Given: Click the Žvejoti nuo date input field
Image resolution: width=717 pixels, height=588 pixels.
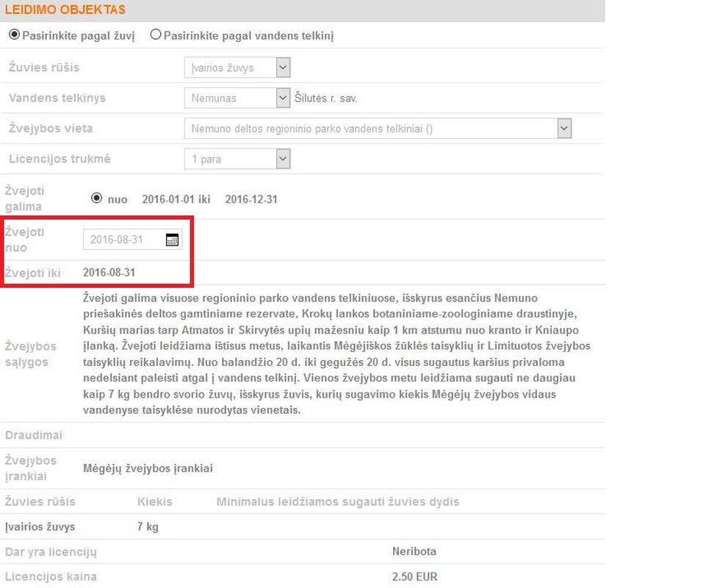Looking at the screenshot, I should pyautogui.click(x=123, y=240).
